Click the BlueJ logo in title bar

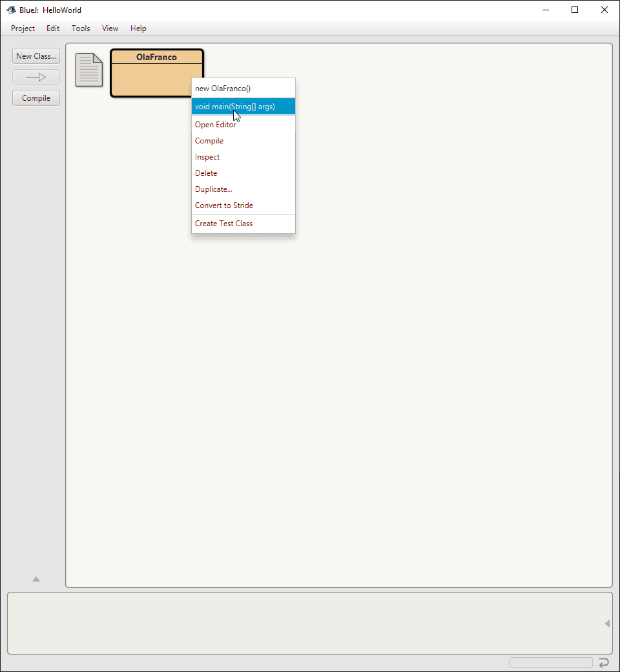click(x=11, y=10)
